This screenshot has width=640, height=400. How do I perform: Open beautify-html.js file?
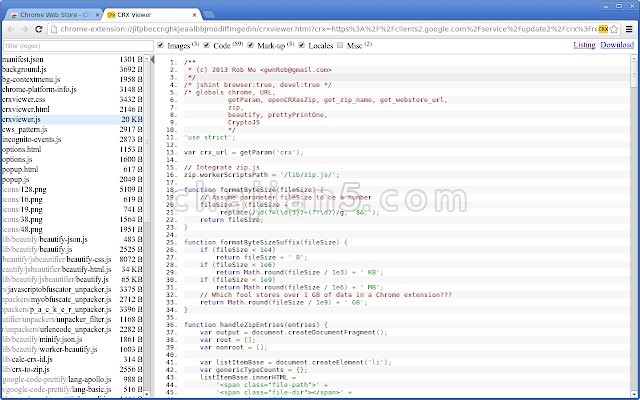(72, 269)
